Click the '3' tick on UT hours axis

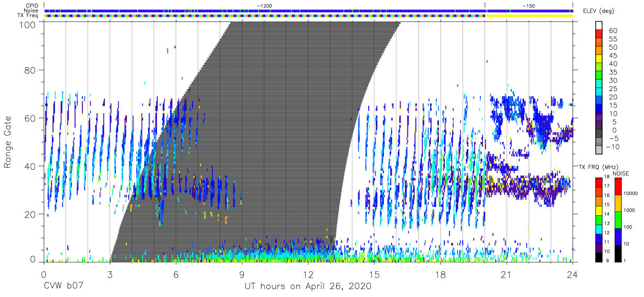point(110,275)
